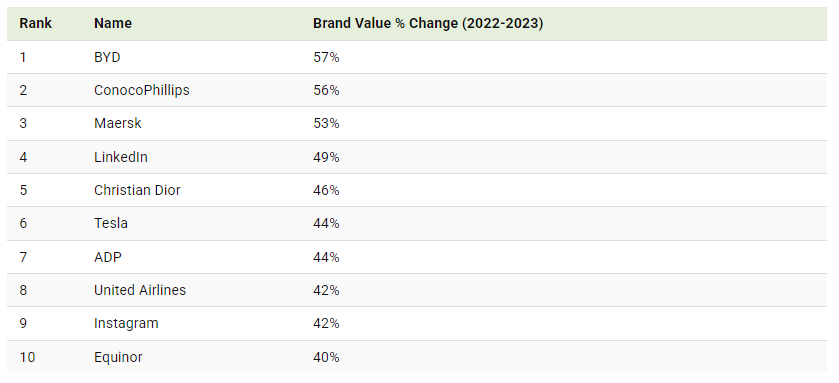Select the Christian Dior name cell
839x383 pixels.
[x=138, y=190]
